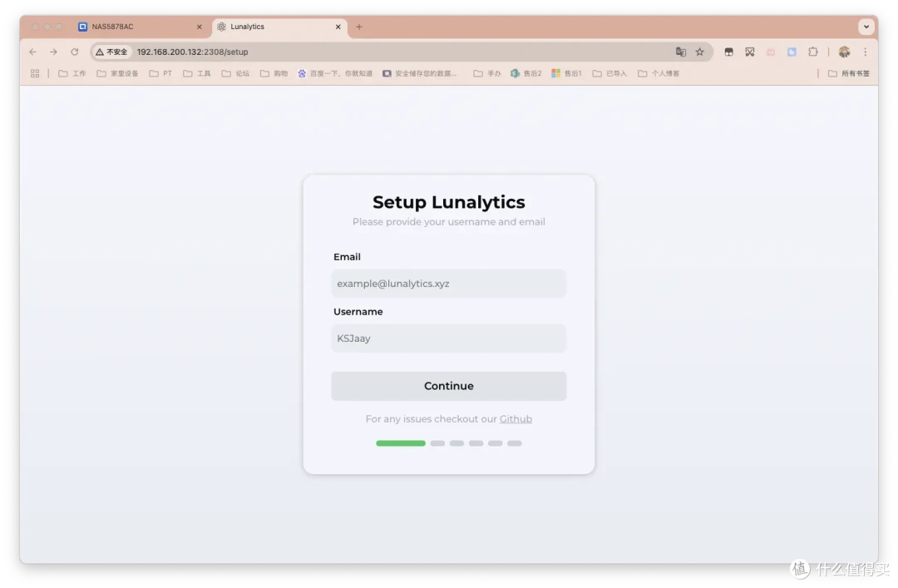Go back using the browser back arrow
Image resolution: width=898 pixels, height=588 pixels.
tap(32, 52)
